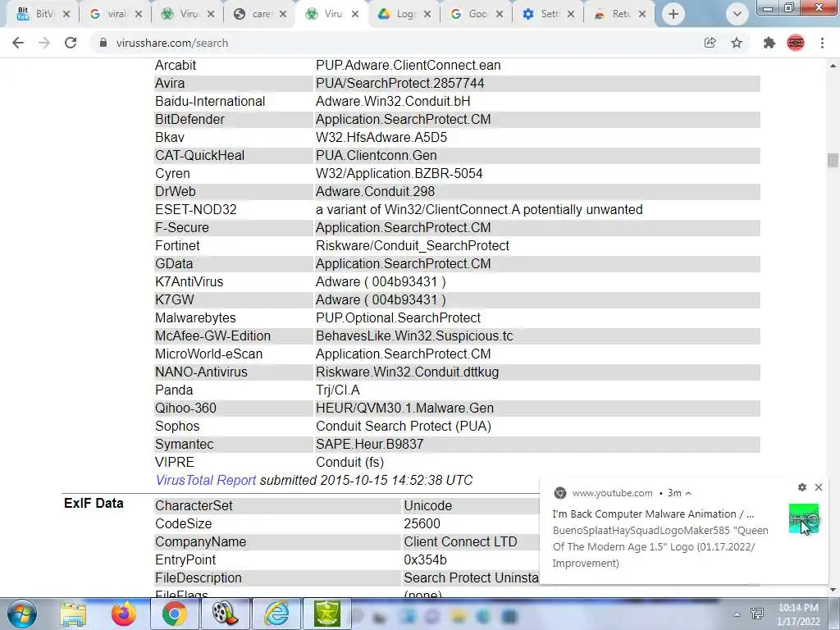The image size is (840, 630).
Task: Close the Google Drive 'Logo' tab
Action: pyautogui.click(x=427, y=15)
